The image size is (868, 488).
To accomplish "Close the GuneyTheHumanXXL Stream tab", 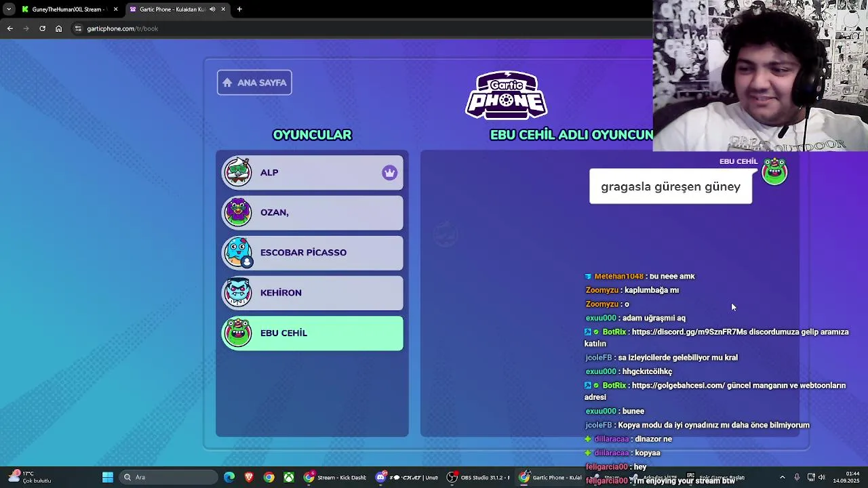I will point(115,9).
